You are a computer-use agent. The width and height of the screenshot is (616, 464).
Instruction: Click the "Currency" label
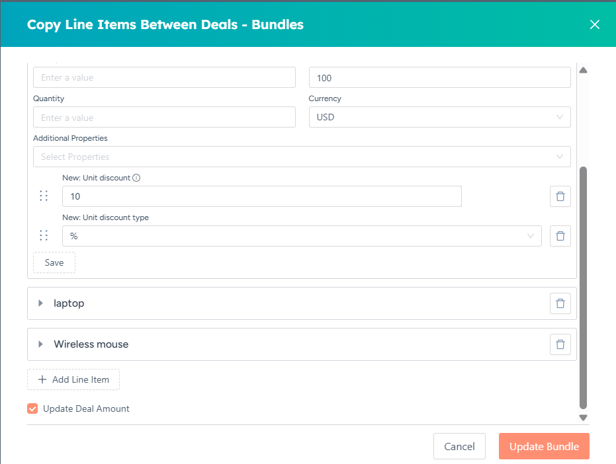(325, 99)
